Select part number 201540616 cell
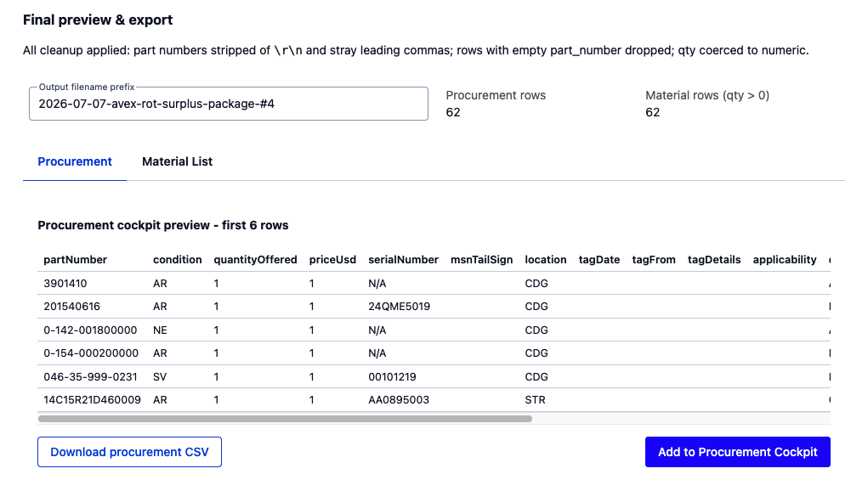 pyautogui.click(x=72, y=307)
